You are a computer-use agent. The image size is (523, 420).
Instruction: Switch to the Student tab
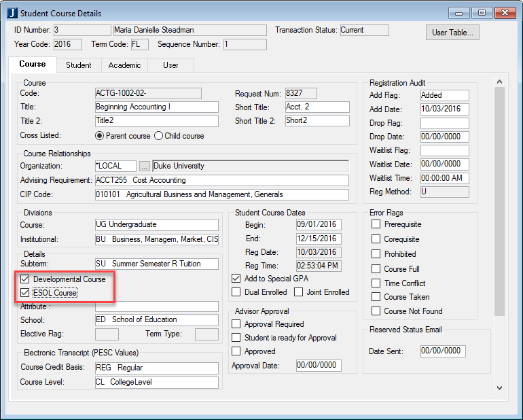pyautogui.click(x=79, y=65)
